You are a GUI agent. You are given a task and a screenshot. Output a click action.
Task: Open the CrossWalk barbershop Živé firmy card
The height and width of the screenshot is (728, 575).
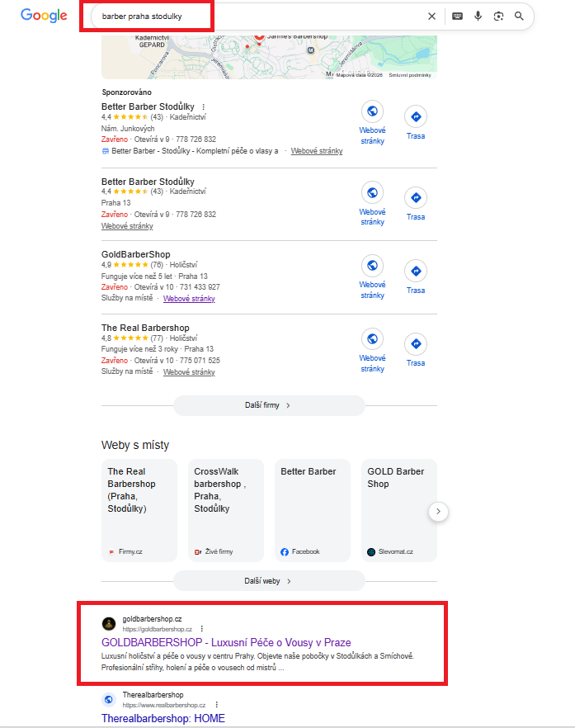(x=225, y=510)
